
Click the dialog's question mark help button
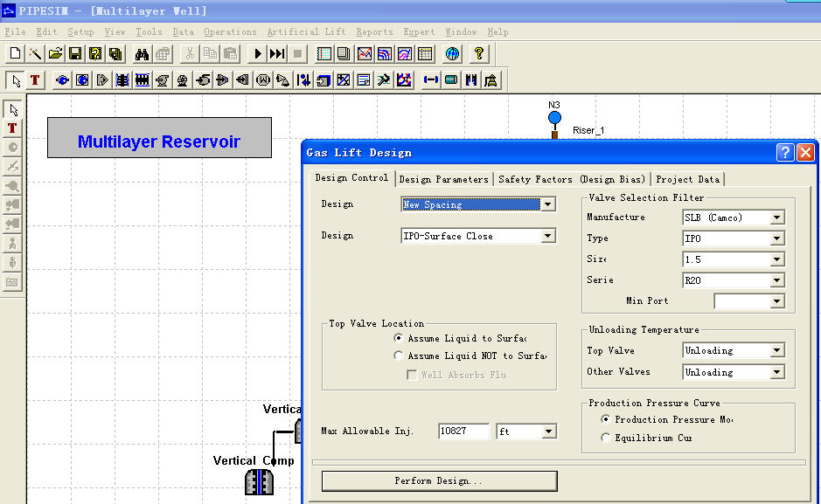[785, 153]
